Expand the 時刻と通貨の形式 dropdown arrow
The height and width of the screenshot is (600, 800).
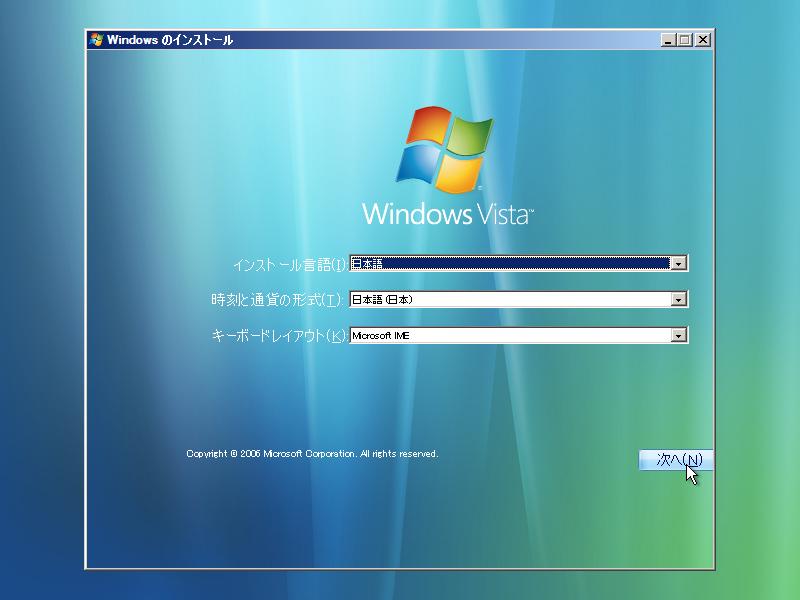(678, 299)
